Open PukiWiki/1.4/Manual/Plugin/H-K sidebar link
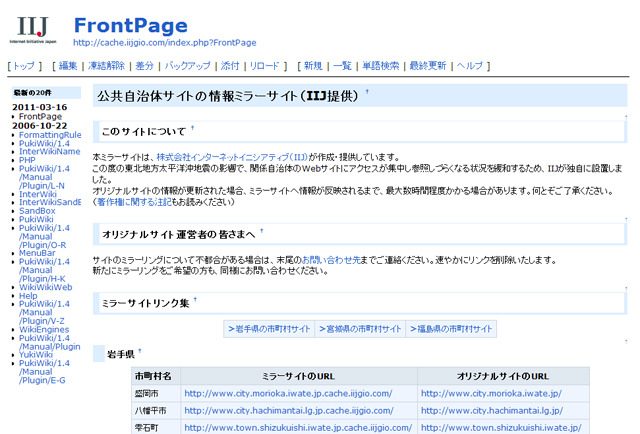Image resolution: width=640 pixels, height=434 pixels. click(x=44, y=270)
